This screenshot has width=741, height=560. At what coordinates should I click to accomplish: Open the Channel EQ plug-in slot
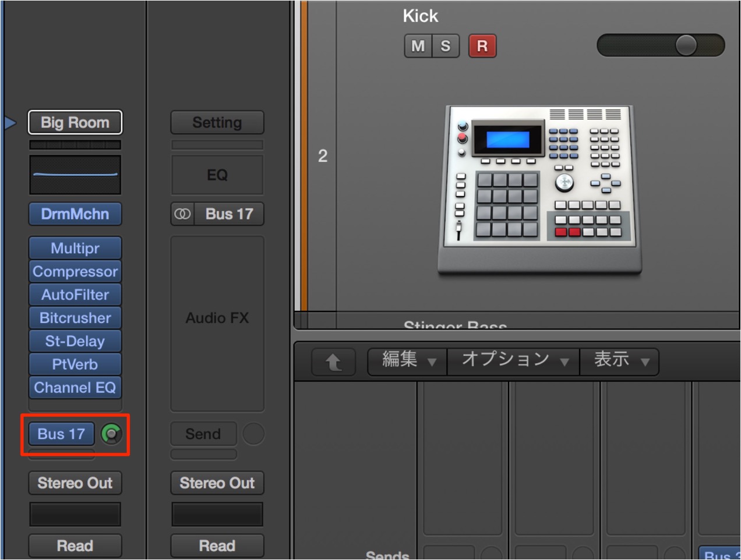75,388
